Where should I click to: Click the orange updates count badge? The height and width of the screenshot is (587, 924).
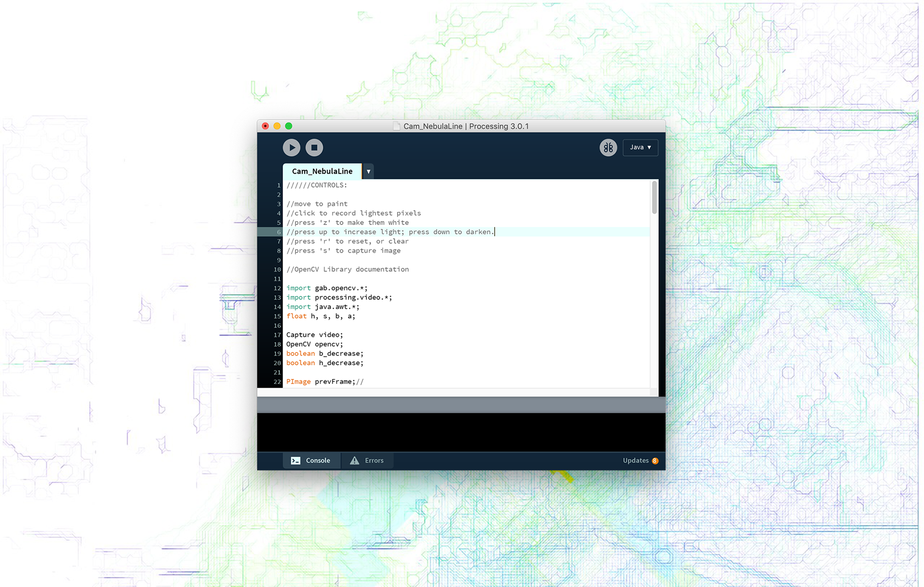pos(655,461)
